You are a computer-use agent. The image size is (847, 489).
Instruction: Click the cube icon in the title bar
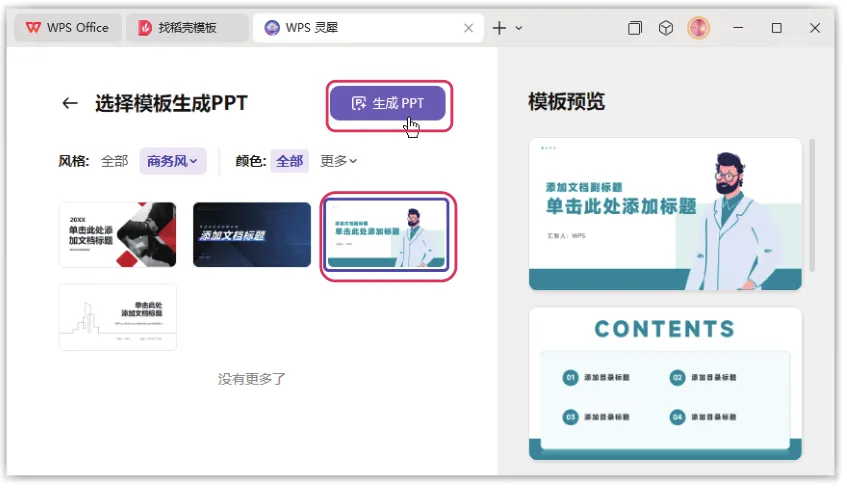click(666, 28)
